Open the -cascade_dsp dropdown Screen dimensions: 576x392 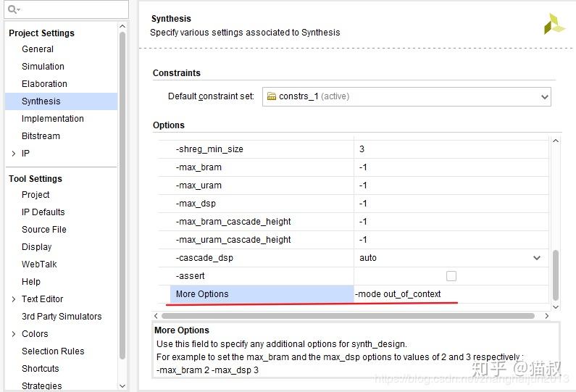click(x=537, y=258)
